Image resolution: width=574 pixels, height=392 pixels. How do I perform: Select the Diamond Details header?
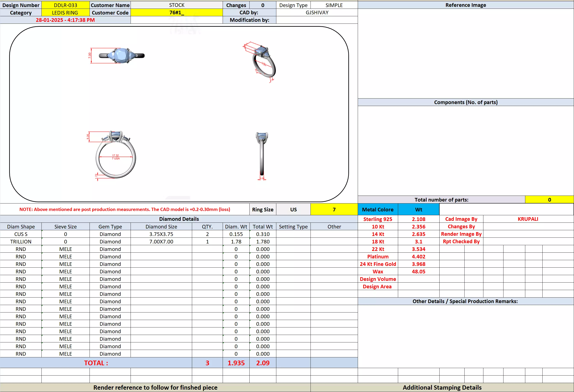(x=179, y=219)
